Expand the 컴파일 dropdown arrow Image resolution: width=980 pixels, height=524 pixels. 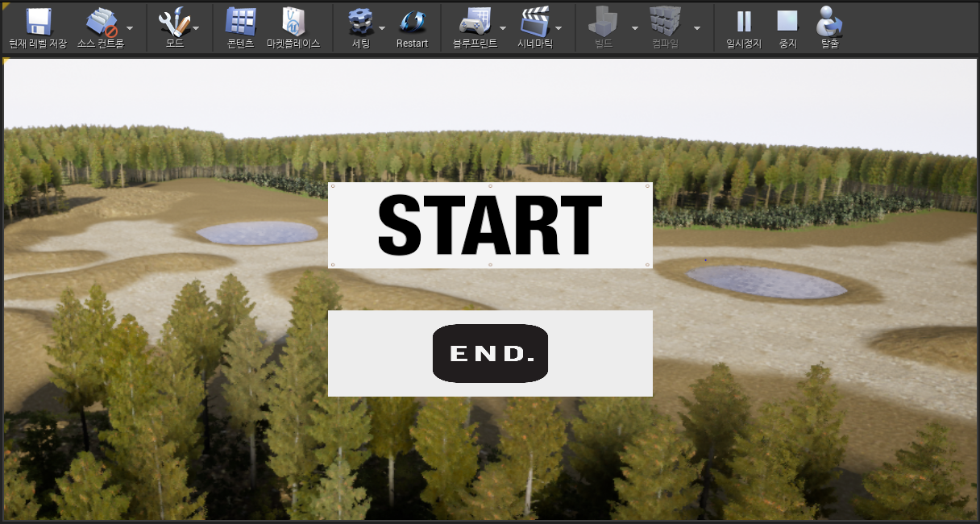697,27
